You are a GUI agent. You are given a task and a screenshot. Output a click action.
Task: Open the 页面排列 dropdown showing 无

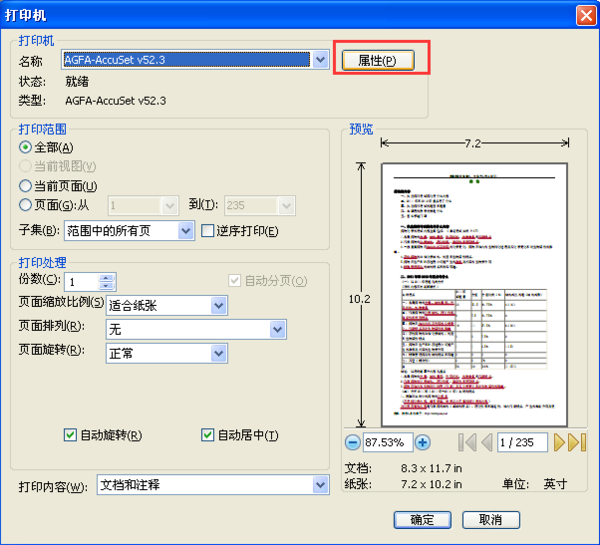277,330
